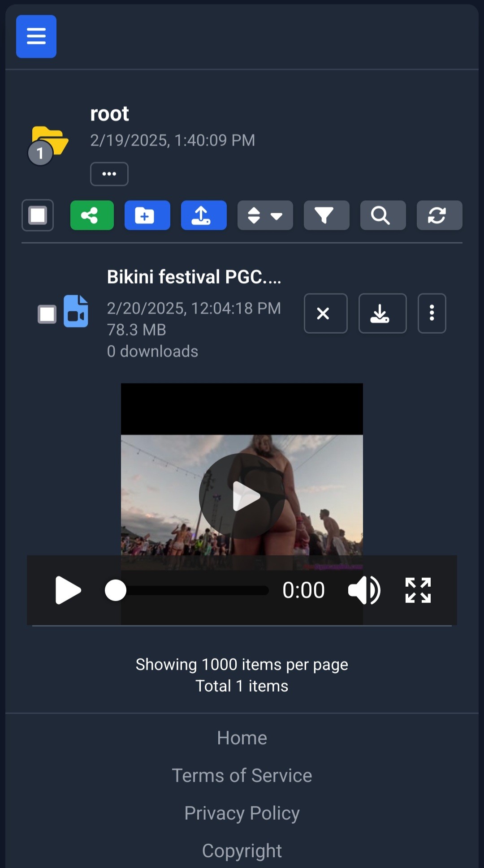Enter fullscreen video mode
Viewport: 484px width, 868px height.
418,590
